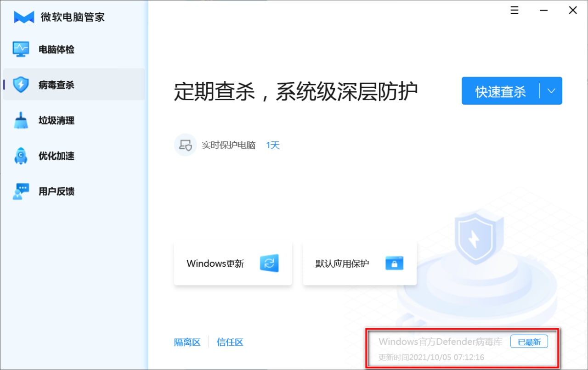Open the 信任区 link

(x=230, y=342)
